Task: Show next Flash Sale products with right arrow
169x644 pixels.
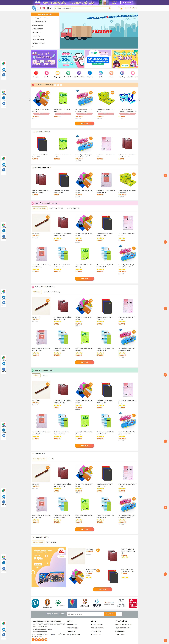Action: 138,99
